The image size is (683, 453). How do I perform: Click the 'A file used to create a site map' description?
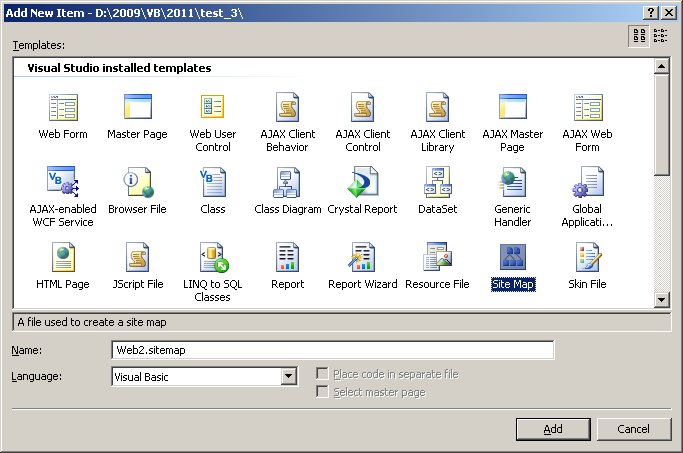[92, 322]
